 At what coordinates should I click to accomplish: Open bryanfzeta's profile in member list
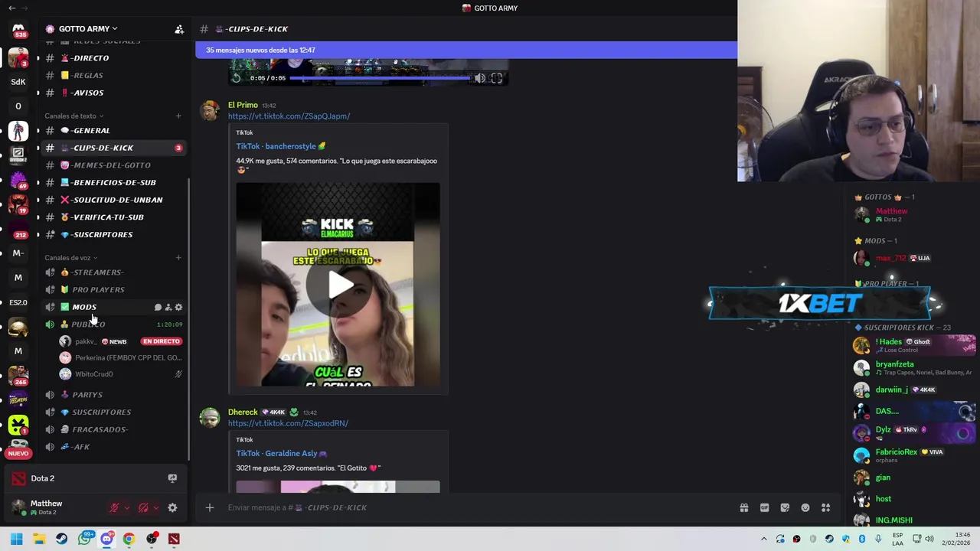point(914,367)
